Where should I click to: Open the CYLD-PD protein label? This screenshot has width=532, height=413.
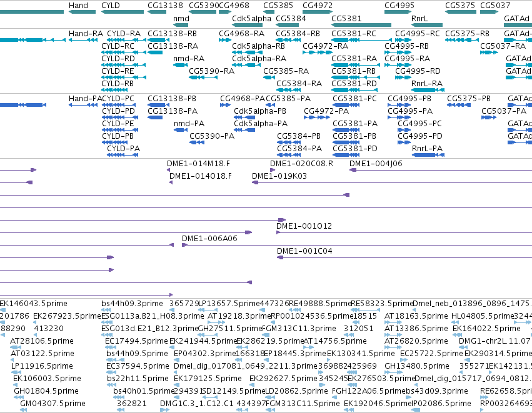(118, 111)
